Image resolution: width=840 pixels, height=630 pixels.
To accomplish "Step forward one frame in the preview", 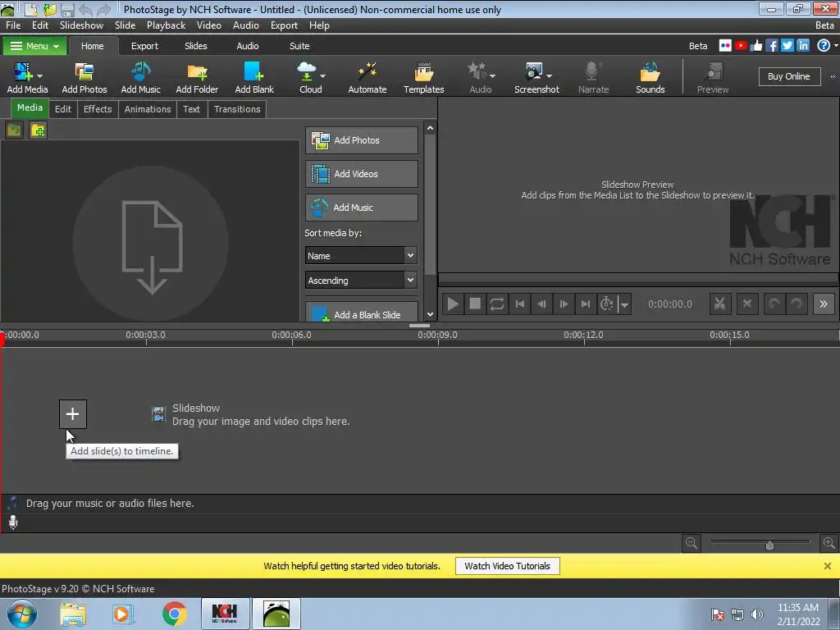I will [563, 304].
